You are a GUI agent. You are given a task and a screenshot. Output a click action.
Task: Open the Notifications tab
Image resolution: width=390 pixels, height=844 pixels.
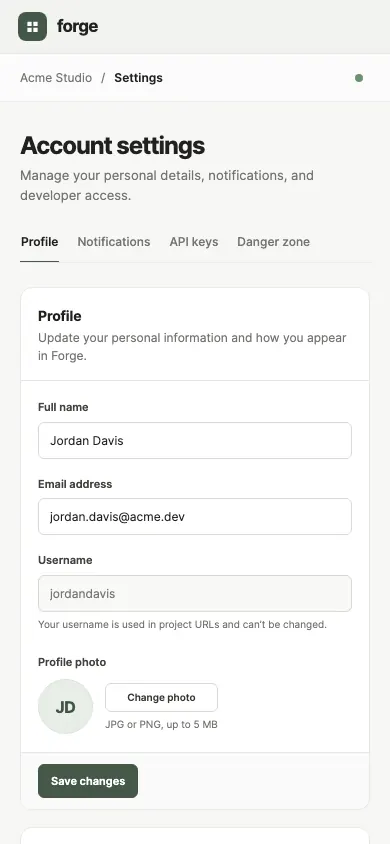coord(114,242)
